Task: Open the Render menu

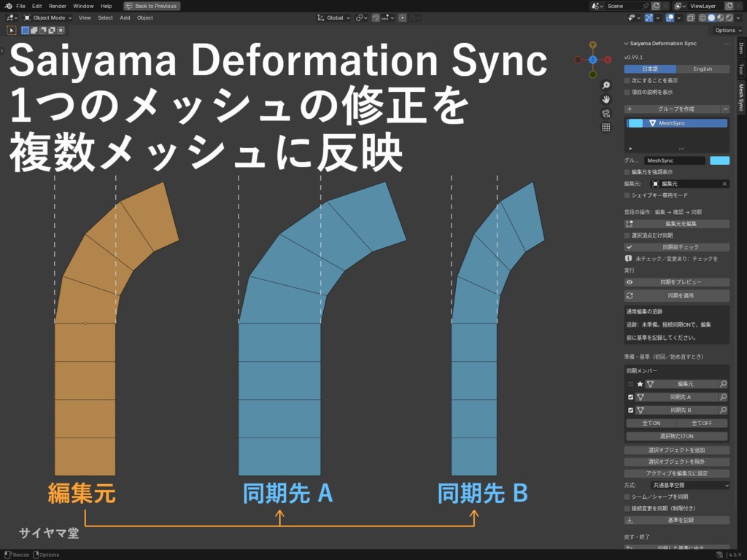Action: pos(58,6)
